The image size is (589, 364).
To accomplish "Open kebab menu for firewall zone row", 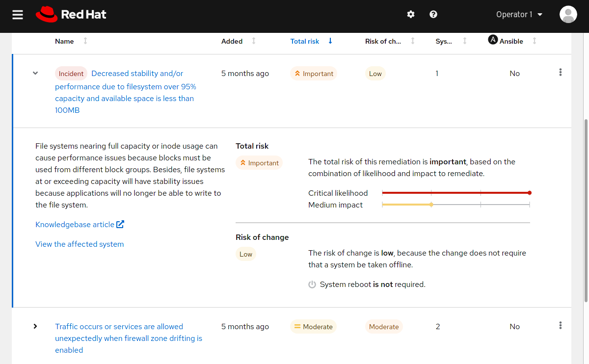I will click(x=561, y=326).
